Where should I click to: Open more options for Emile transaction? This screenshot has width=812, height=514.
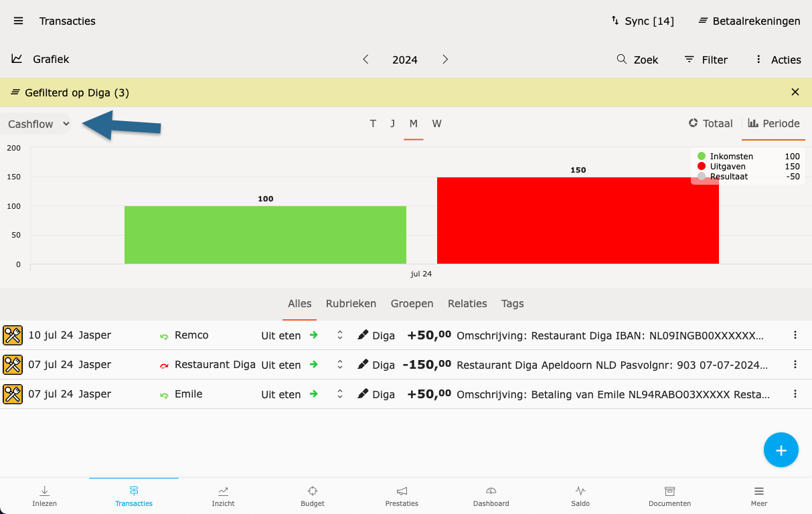tap(795, 394)
